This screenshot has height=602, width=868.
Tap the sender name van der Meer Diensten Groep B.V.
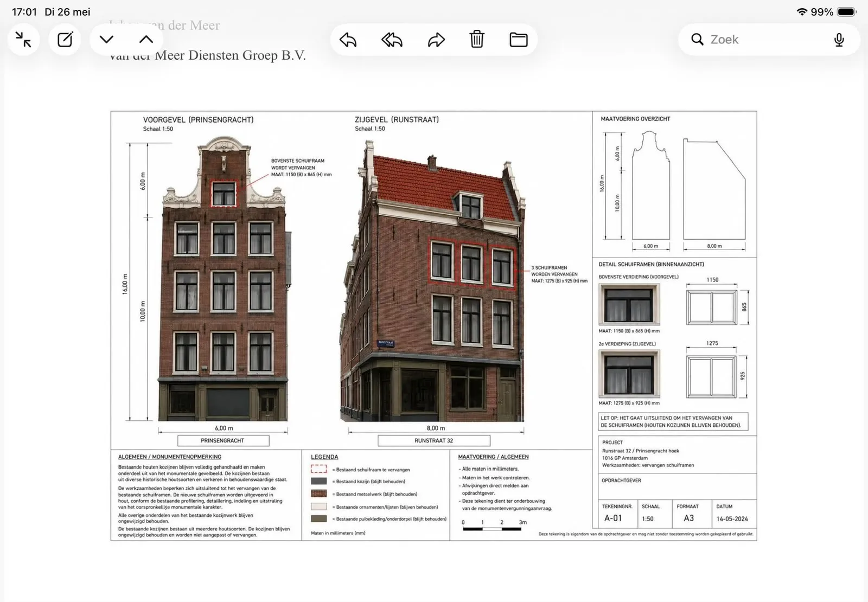tap(207, 55)
